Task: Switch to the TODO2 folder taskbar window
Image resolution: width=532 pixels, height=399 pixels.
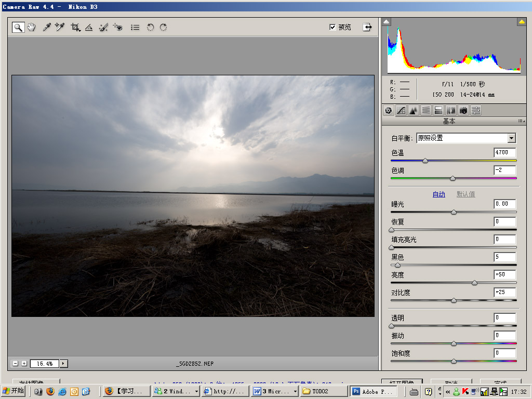Action: tap(324, 391)
